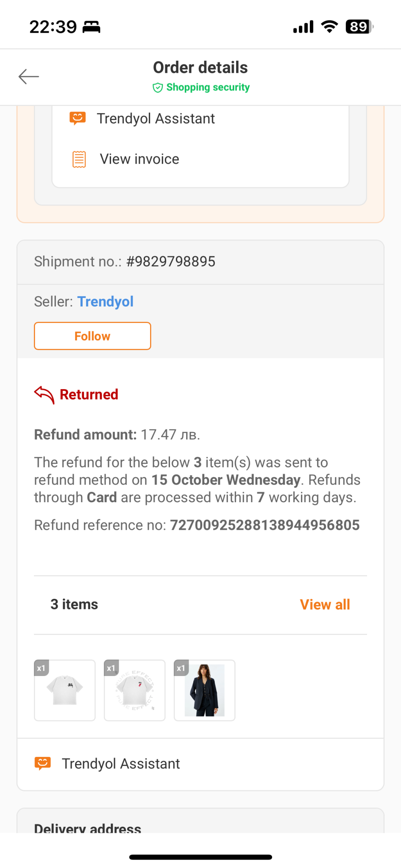401x868 pixels.
Task: Tap the back arrow icon
Action: 29,77
